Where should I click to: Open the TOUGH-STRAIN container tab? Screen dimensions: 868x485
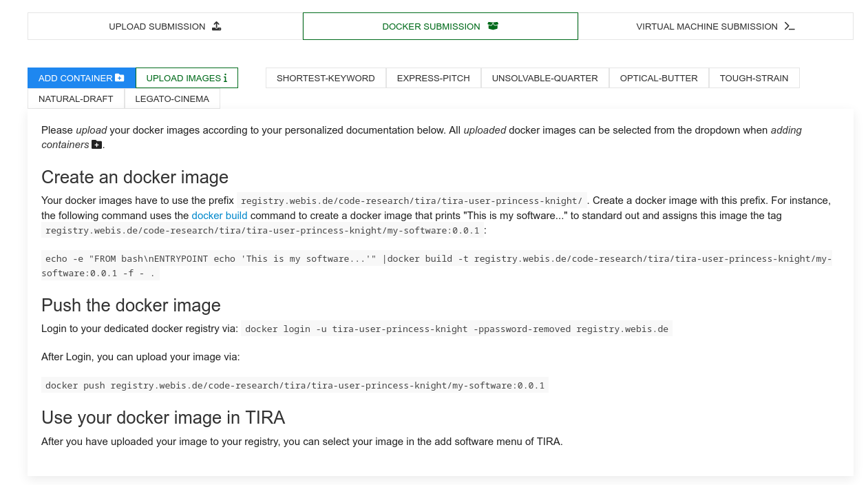[x=754, y=78]
